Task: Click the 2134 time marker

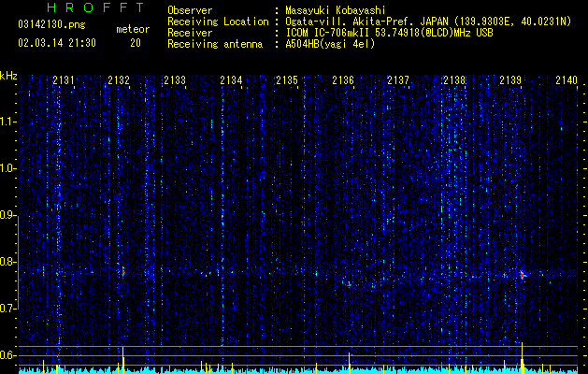Action: (x=231, y=79)
